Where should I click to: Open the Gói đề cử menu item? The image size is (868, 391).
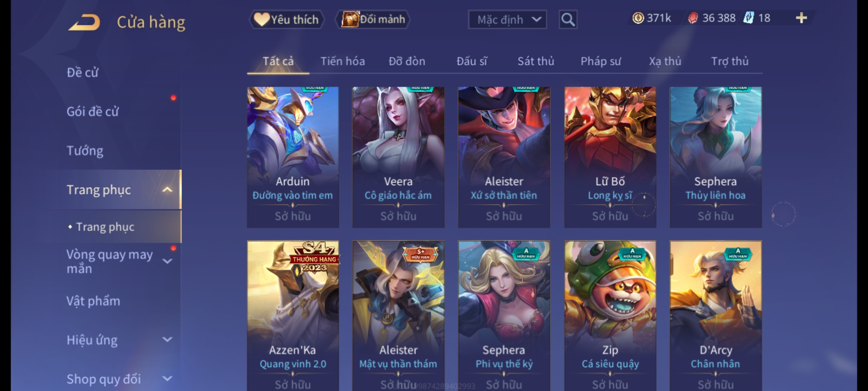(93, 112)
